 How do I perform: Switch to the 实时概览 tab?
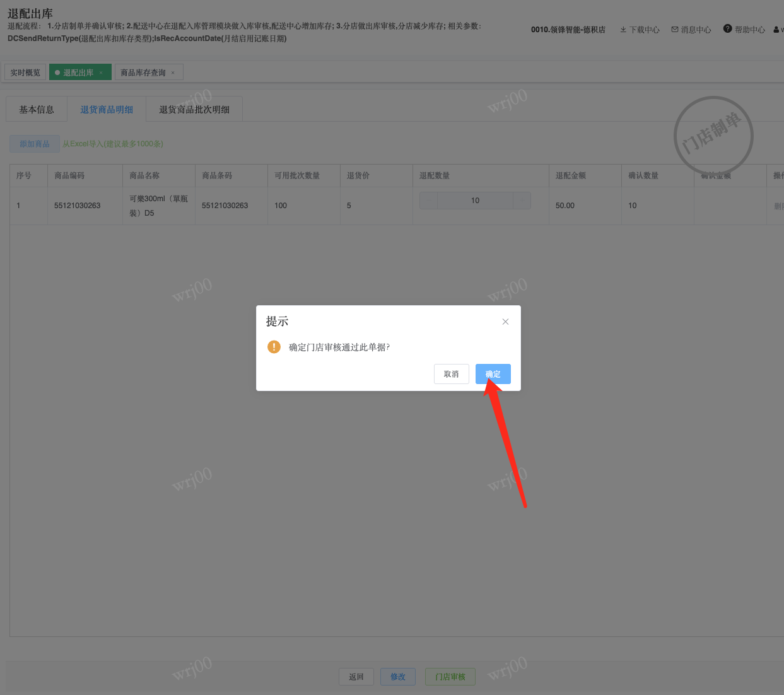25,73
